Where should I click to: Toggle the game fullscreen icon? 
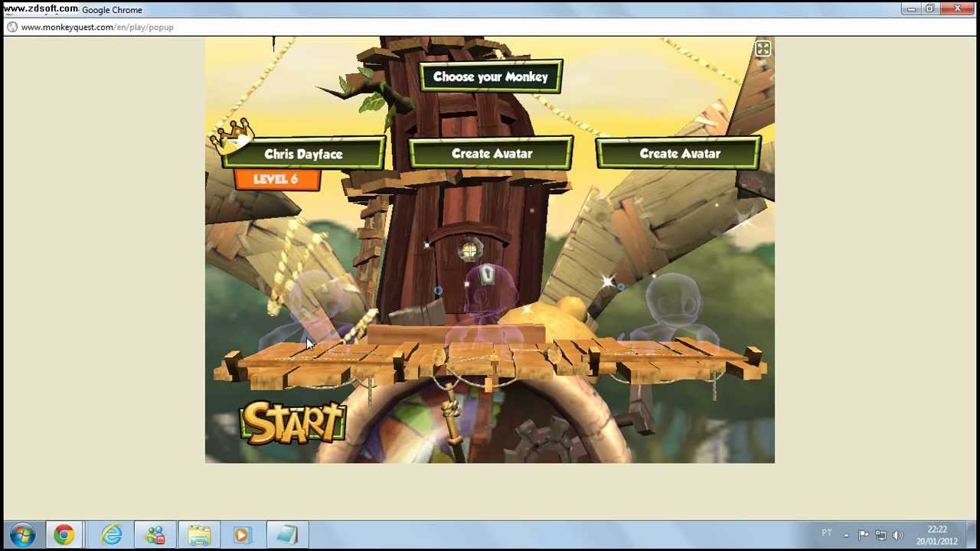pyautogui.click(x=763, y=49)
